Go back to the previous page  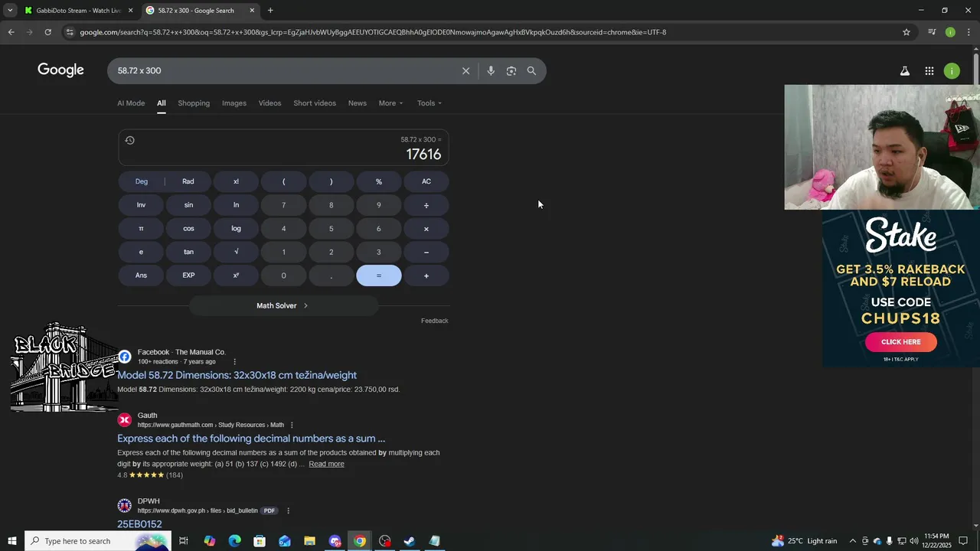(11, 32)
